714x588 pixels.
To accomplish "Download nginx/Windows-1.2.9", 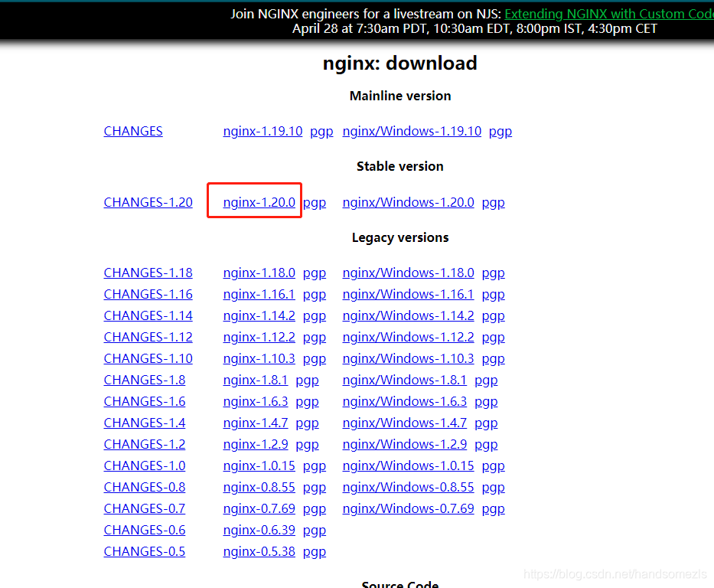I will [404, 444].
